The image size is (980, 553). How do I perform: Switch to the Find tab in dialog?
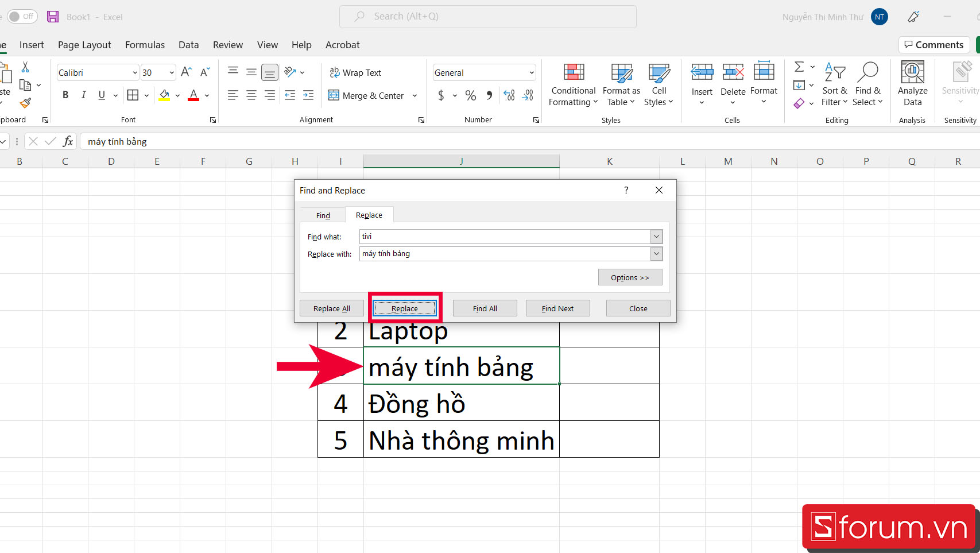[x=323, y=215]
